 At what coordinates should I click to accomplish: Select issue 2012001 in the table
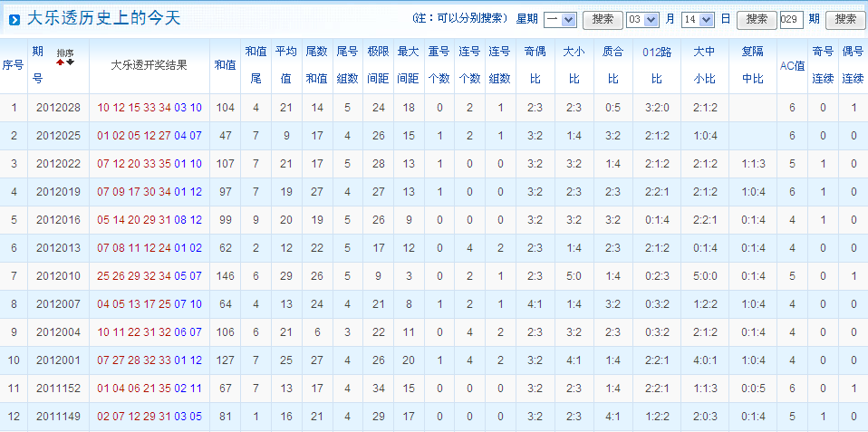coord(58,360)
